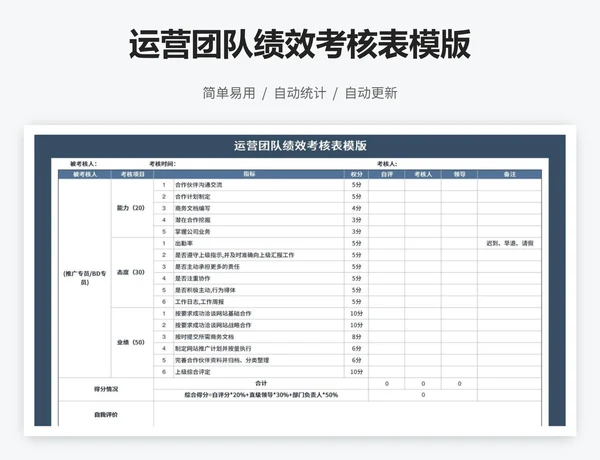Click the dark blue table title banner
600x460 pixels.
tap(300, 146)
